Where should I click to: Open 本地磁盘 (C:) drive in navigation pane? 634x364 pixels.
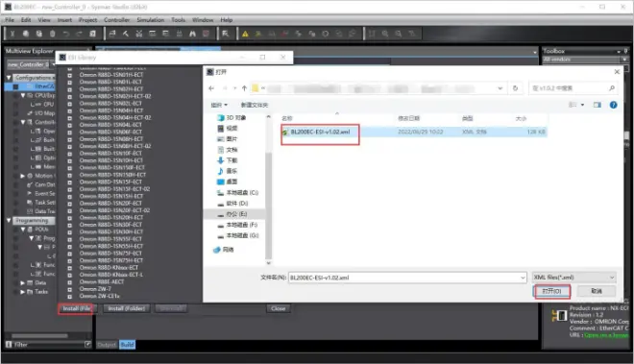[x=238, y=192]
